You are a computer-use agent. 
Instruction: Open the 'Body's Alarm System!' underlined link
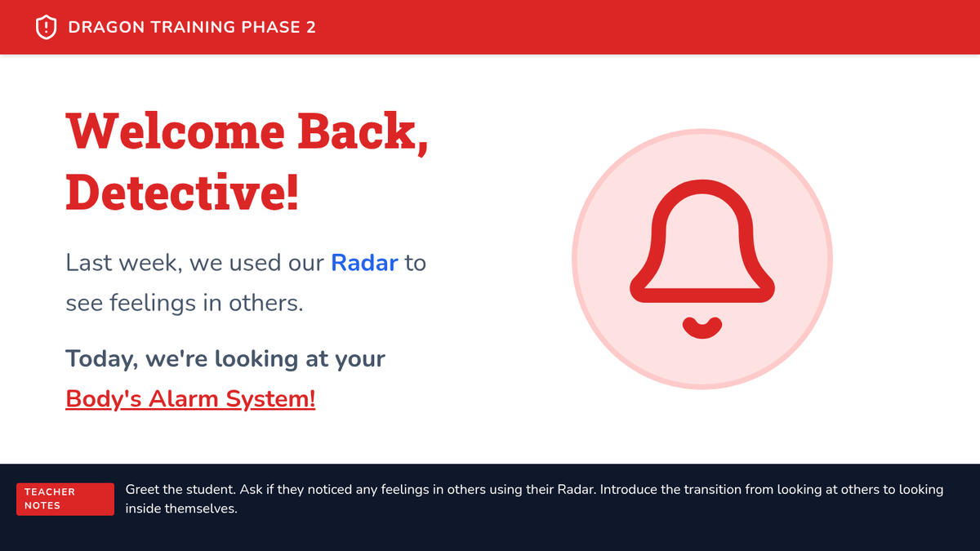190,399
